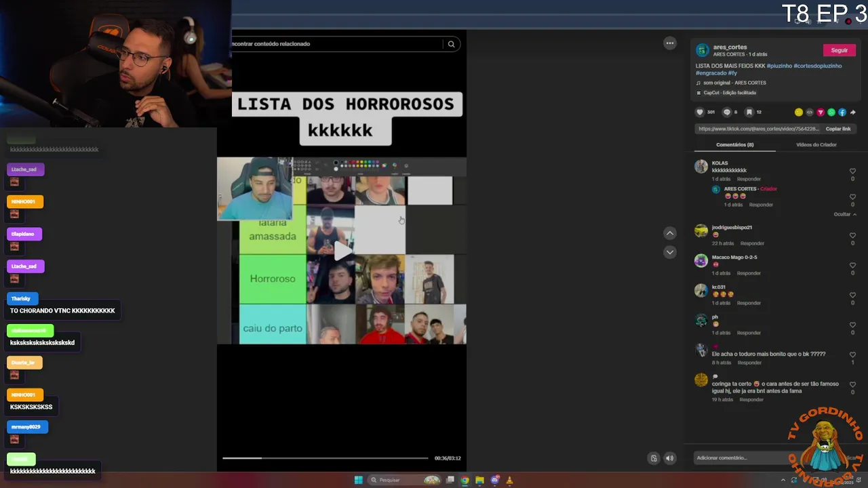Image resolution: width=868 pixels, height=488 pixels.
Task: Reply to kr.031's comment via Responder
Action: pyautogui.click(x=749, y=303)
